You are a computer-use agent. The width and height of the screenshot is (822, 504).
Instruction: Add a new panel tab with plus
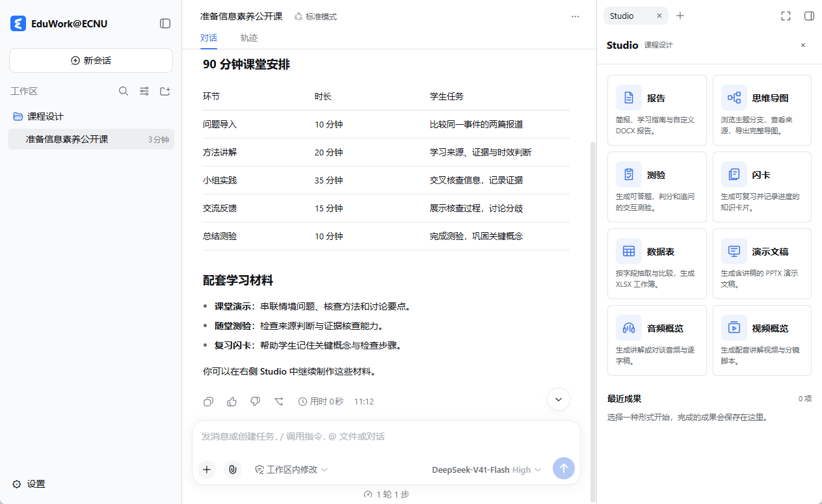point(680,16)
